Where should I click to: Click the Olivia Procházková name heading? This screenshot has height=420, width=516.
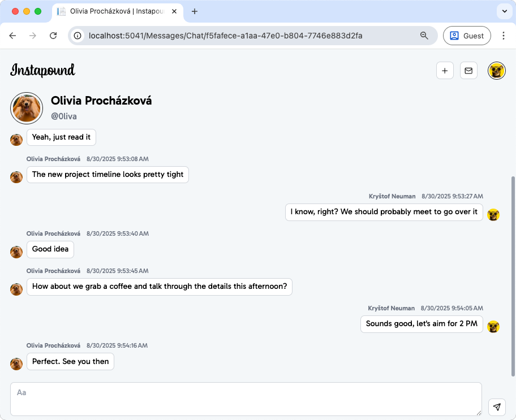(101, 101)
